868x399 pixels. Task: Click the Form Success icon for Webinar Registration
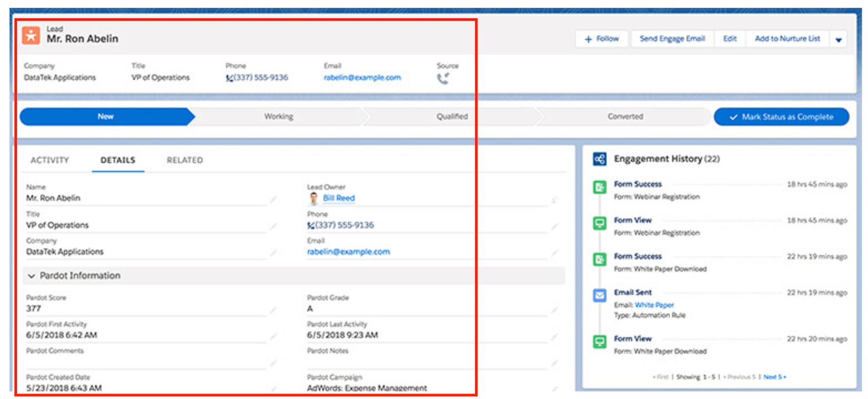pos(599,188)
